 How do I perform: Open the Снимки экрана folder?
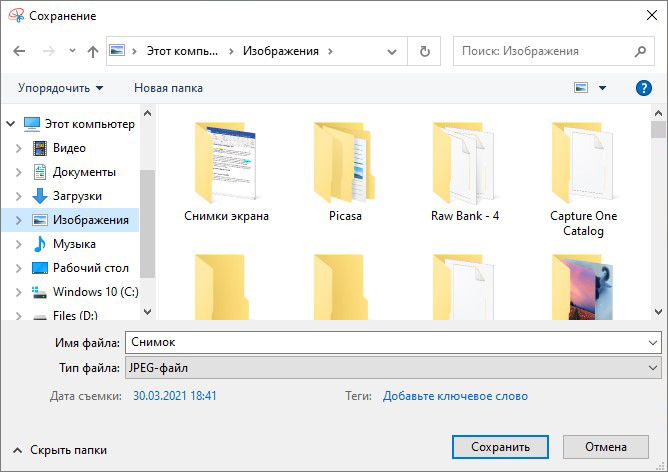coord(226,170)
